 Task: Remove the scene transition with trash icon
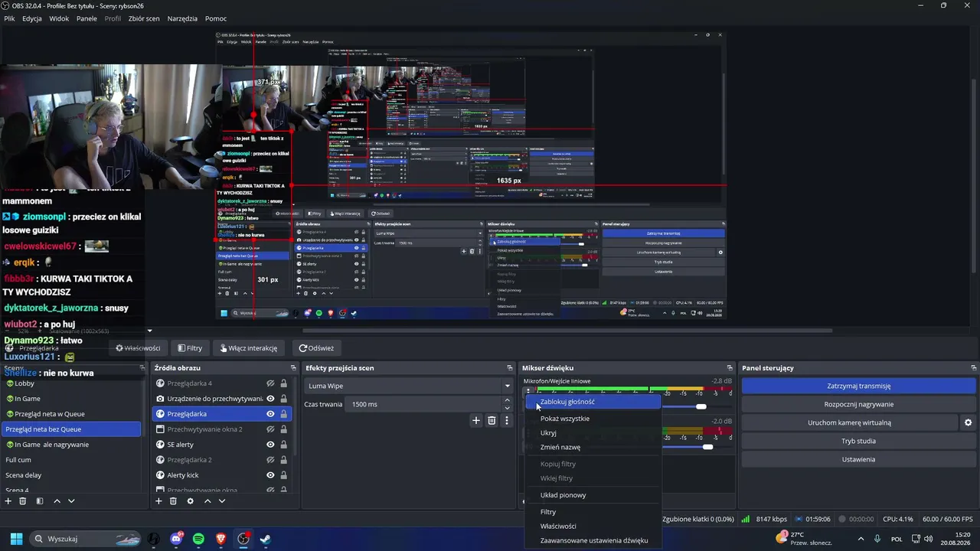[492, 420]
